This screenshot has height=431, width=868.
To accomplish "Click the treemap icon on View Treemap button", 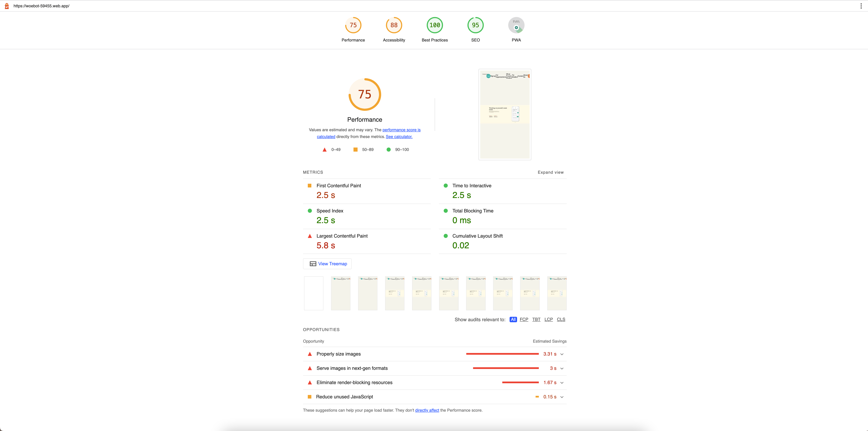I will click(x=313, y=263).
